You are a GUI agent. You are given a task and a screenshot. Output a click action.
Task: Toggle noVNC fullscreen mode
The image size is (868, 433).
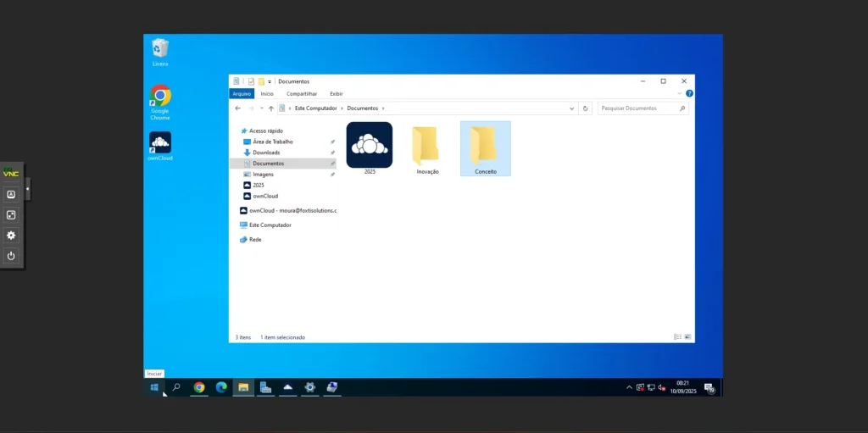tap(11, 214)
